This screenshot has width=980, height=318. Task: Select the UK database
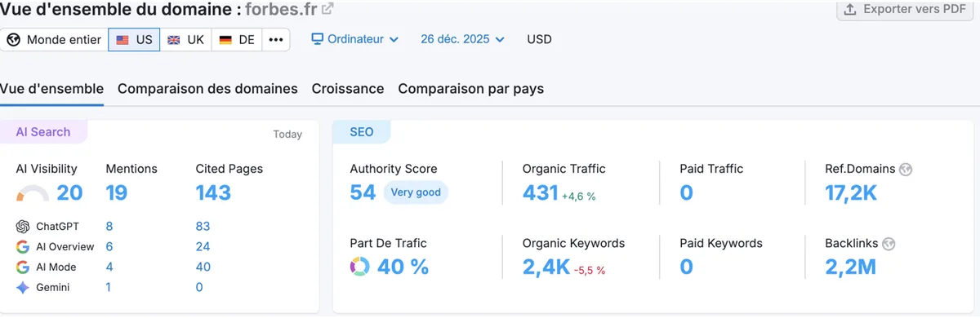tap(185, 40)
